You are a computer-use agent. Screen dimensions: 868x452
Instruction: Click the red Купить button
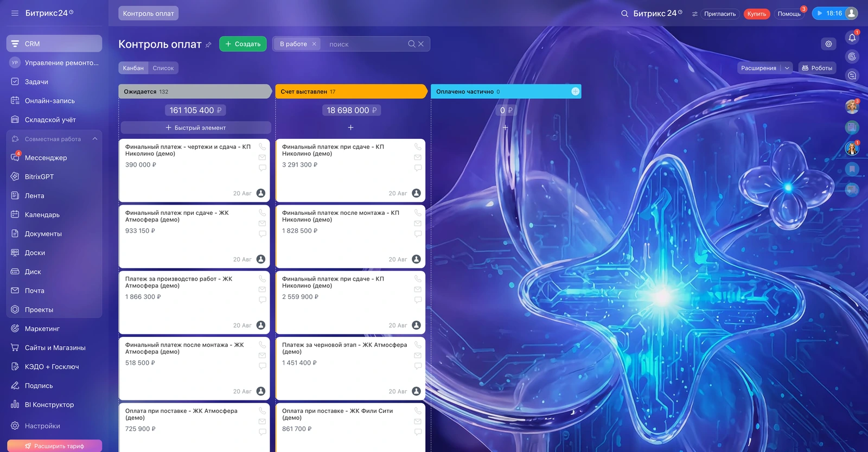point(756,14)
